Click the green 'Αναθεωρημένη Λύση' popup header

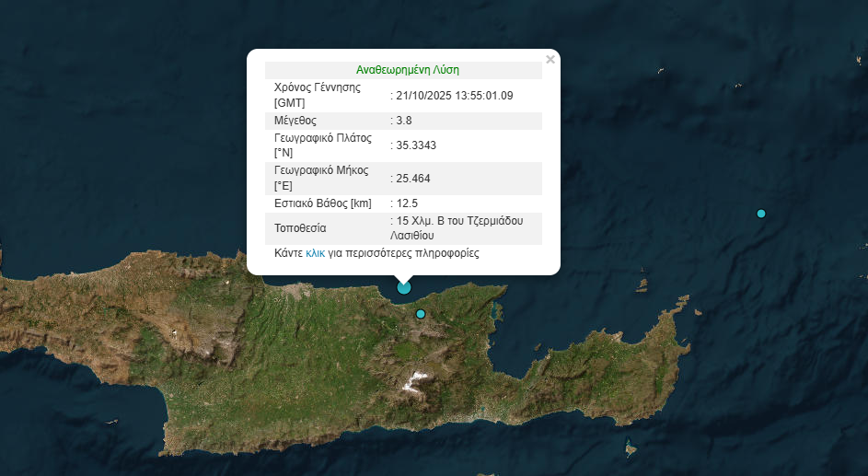click(407, 70)
